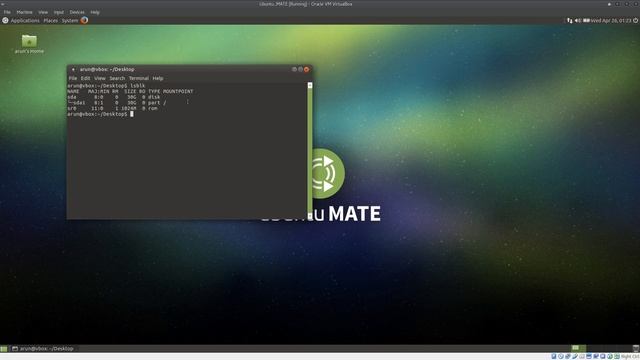Minimize the terminal window
Screen dimensions: 640x360
(294, 69)
